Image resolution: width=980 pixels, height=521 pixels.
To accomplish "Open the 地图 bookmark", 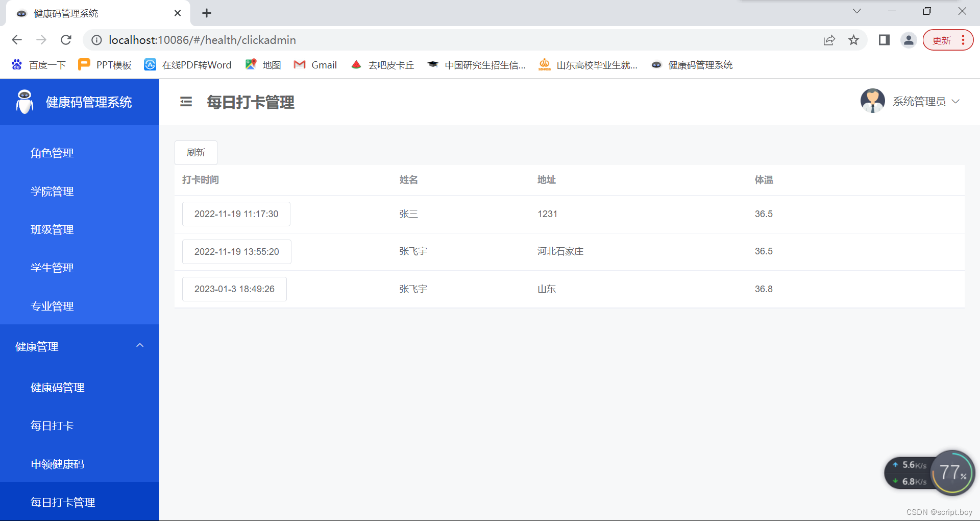I will [263, 65].
